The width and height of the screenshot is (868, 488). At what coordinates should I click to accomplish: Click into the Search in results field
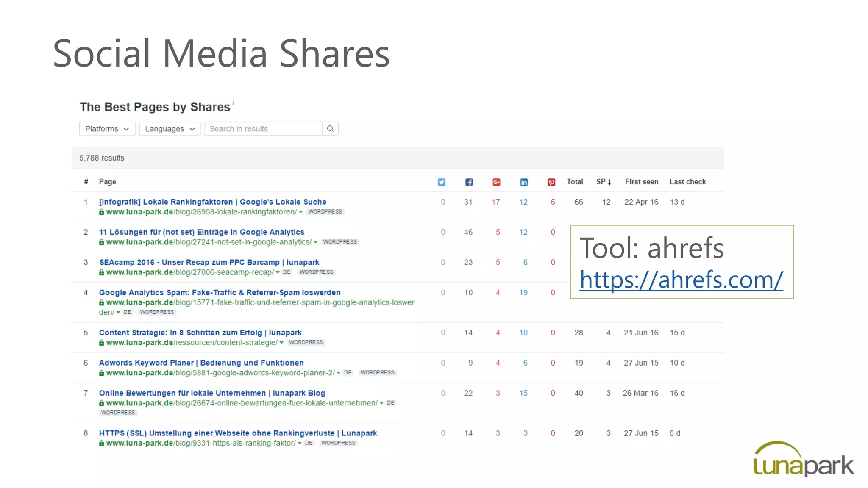click(263, 129)
